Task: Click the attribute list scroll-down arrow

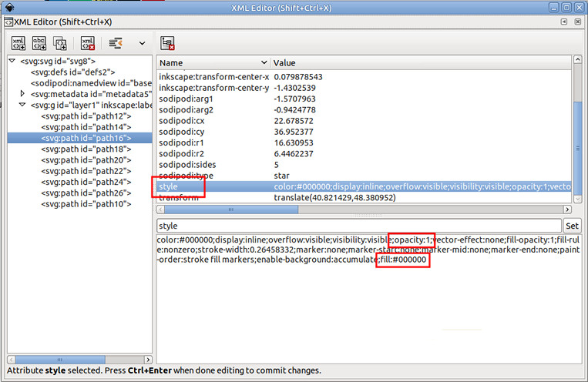Action: 578,199
